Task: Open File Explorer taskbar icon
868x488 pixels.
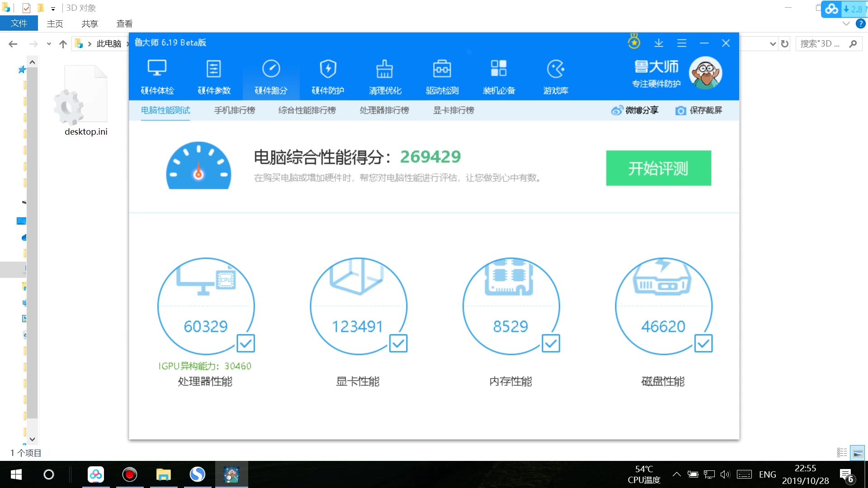Action: click(163, 474)
